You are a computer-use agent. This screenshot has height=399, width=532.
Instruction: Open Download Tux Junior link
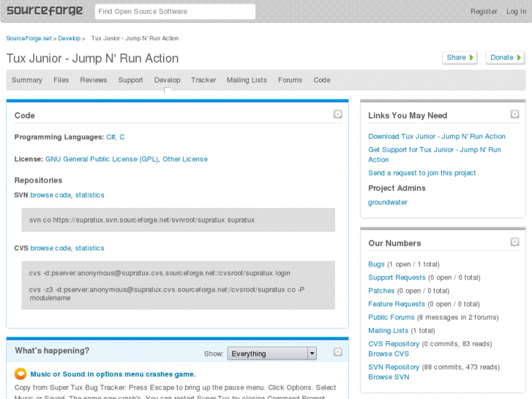(437, 136)
